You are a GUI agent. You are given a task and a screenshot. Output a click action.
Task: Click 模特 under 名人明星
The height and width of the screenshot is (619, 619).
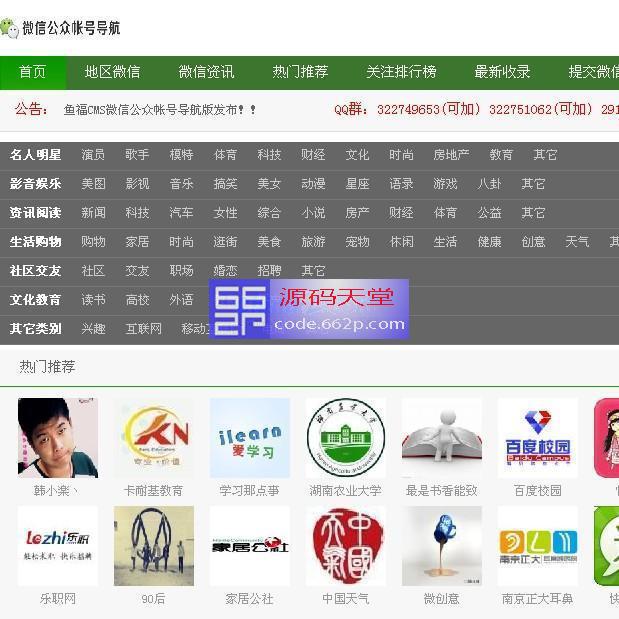(182, 155)
